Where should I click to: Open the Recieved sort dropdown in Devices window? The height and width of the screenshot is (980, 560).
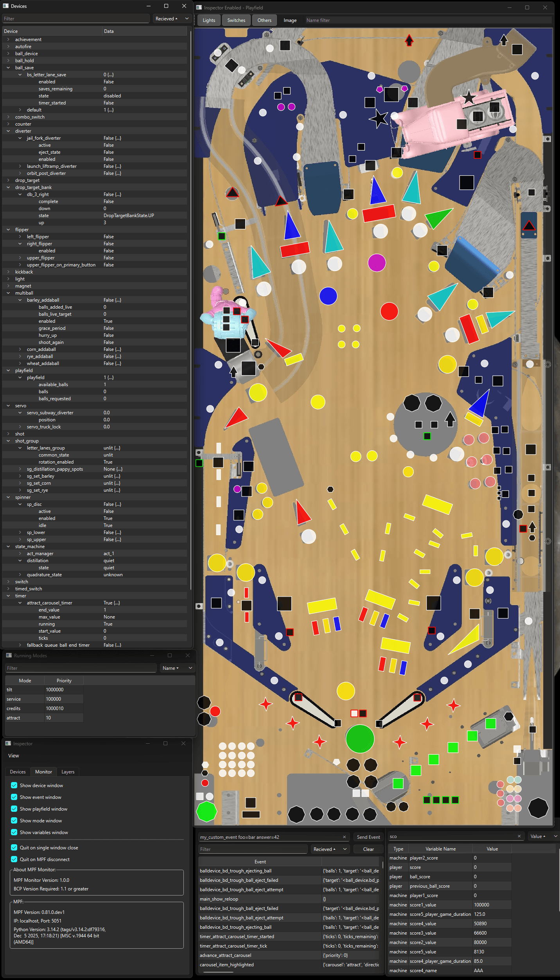pyautogui.click(x=172, y=19)
